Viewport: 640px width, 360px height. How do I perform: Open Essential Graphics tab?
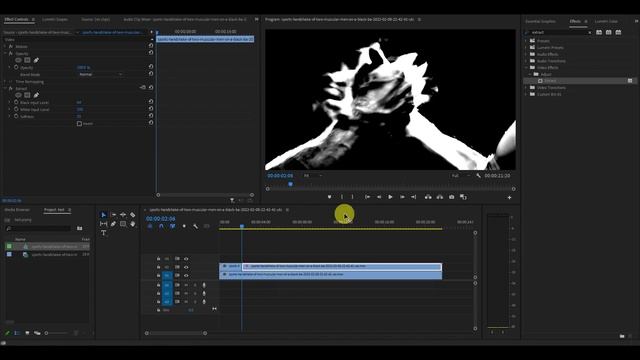pos(540,21)
